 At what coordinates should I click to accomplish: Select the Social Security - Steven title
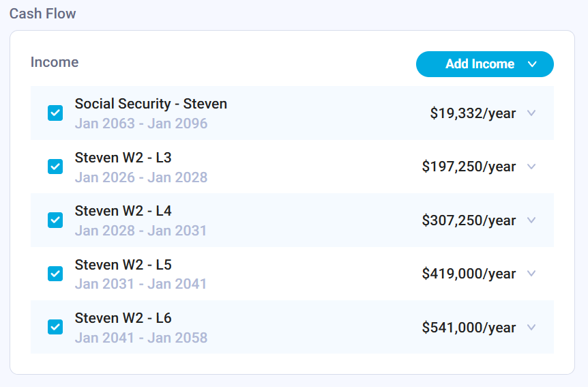151,104
